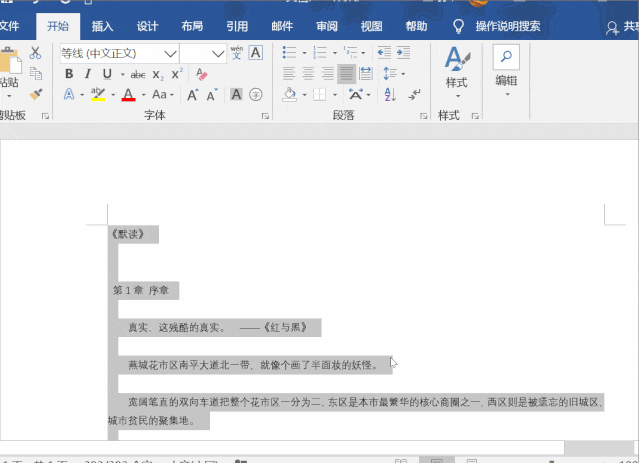
Task: Decrease paragraph indent
Action: point(384,53)
